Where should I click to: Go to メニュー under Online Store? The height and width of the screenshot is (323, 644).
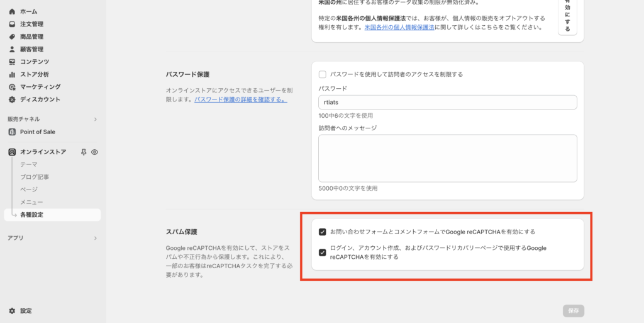[31, 202]
